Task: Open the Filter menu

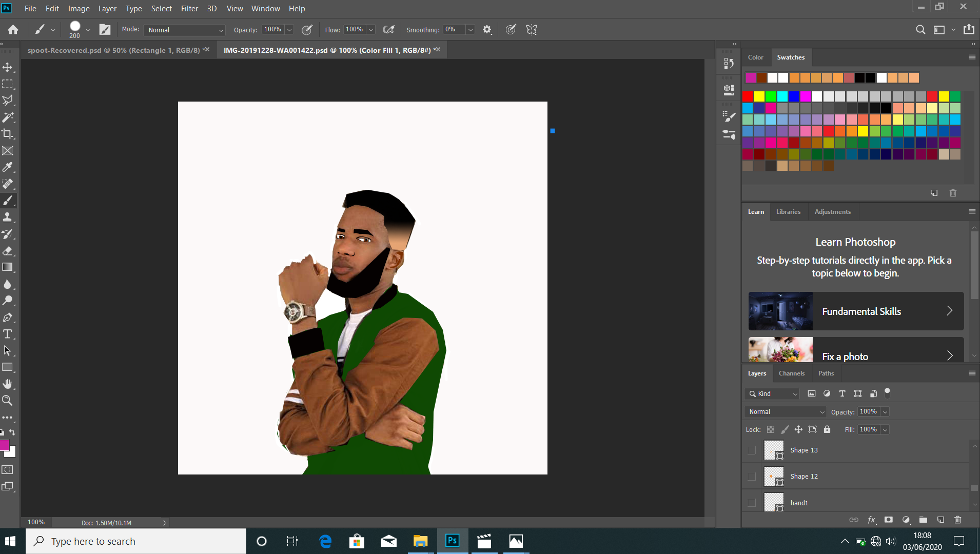Action: pos(189,9)
